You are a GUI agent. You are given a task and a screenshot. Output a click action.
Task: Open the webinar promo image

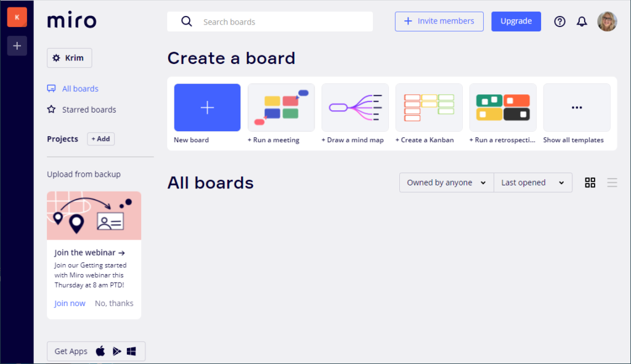click(x=94, y=216)
